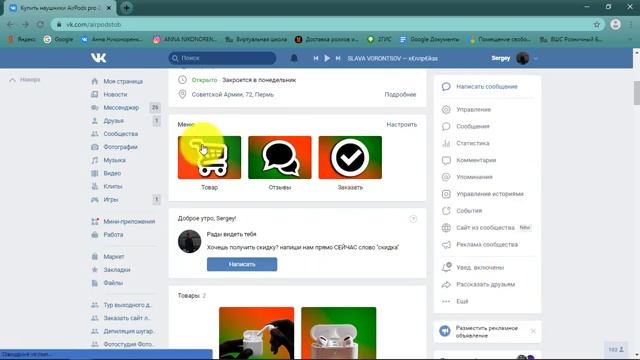Click the Написать button
Viewport: 640px width, 360px height.
(242, 264)
